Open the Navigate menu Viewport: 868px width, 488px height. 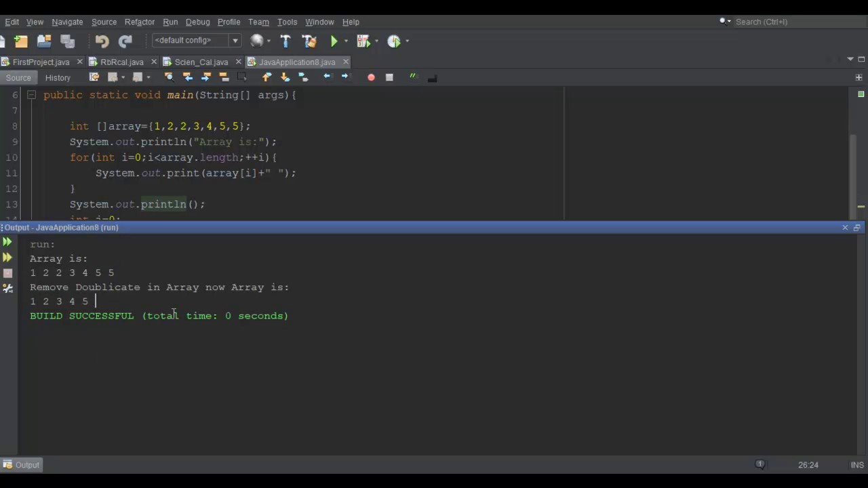point(67,22)
